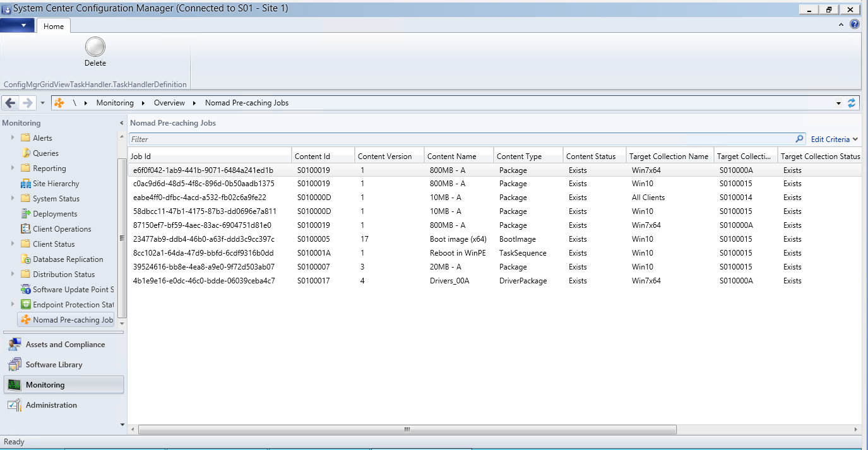Click the back navigation arrow
868x450 pixels.
coord(11,103)
